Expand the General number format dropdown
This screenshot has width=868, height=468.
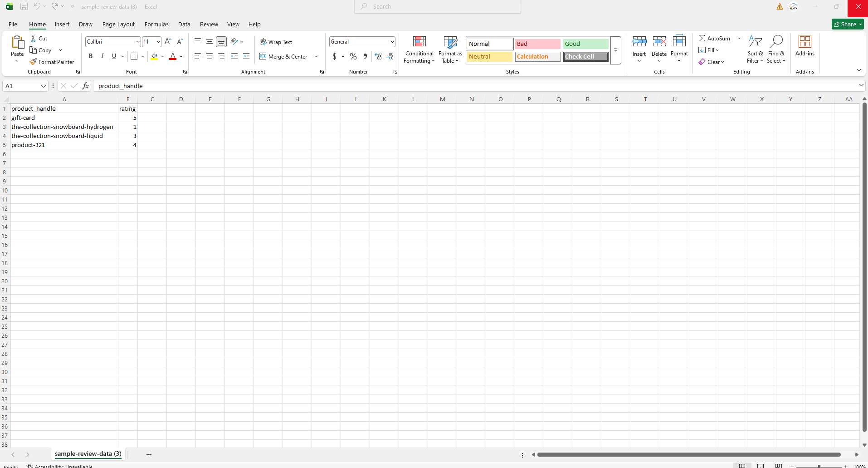point(392,42)
